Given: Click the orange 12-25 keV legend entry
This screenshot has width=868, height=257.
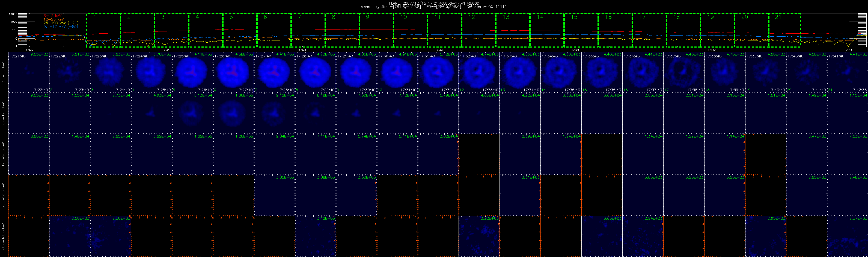Looking at the screenshot, I should click(53, 19).
